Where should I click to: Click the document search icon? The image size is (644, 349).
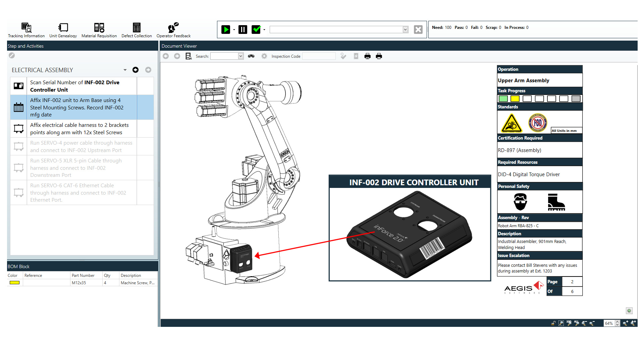[x=189, y=56]
